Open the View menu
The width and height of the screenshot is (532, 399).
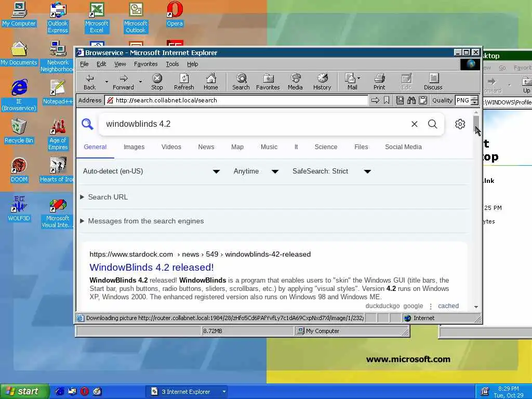point(120,64)
